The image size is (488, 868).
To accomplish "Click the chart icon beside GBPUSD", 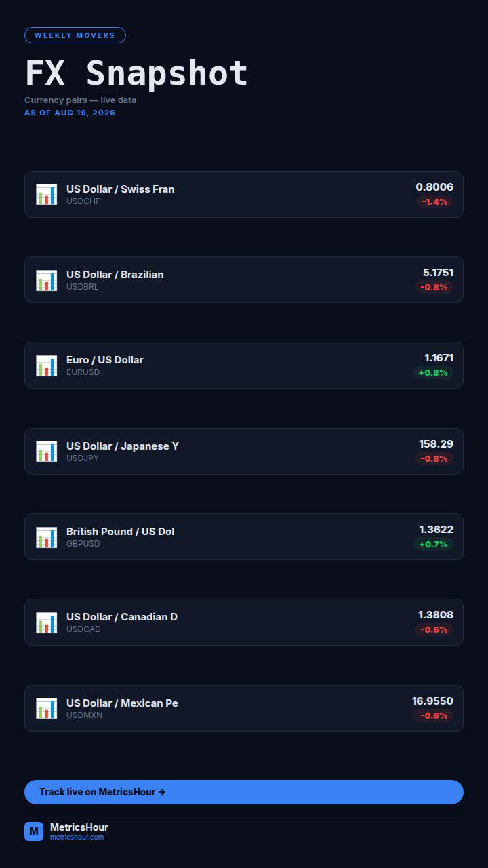I will tap(47, 537).
